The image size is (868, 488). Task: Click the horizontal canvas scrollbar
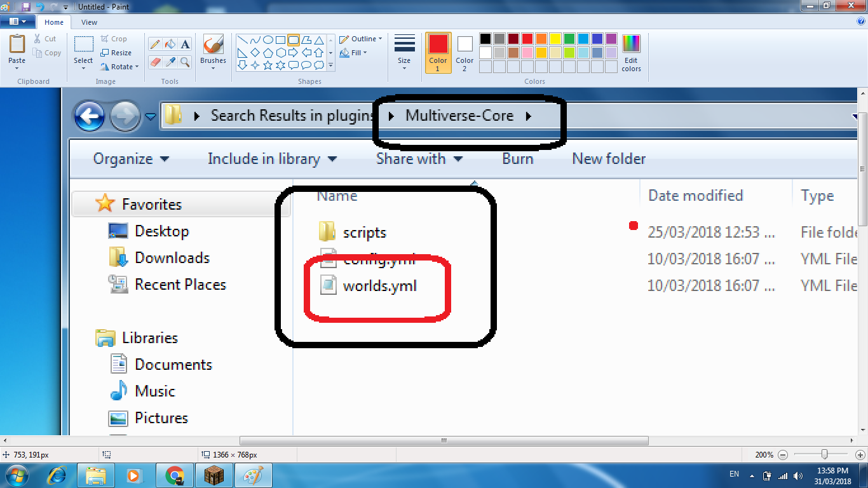click(444, 440)
